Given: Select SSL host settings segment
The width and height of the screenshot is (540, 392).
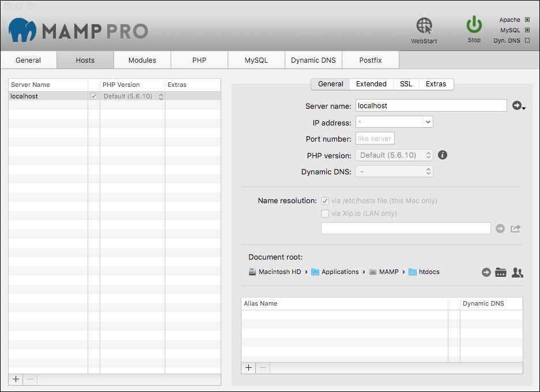Looking at the screenshot, I should [x=406, y=84].
